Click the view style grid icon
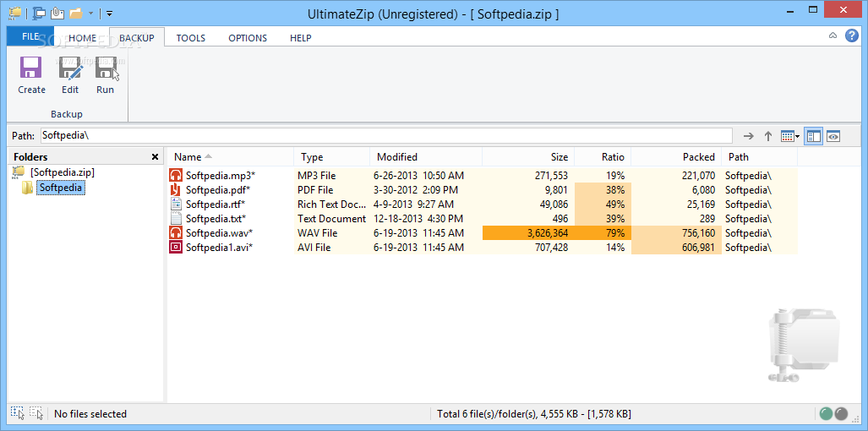The width and height of the screenshot is (868, 431). click(x=787, y=136)
